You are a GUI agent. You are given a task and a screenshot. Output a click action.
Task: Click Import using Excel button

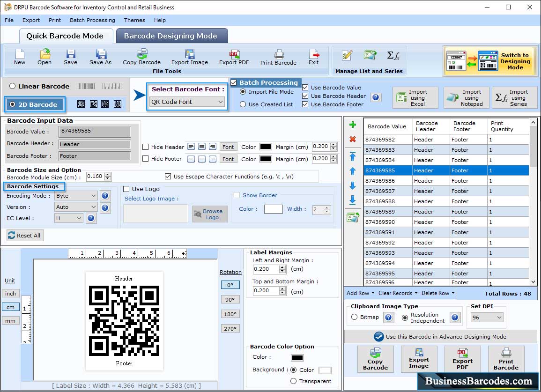[415, 98]
